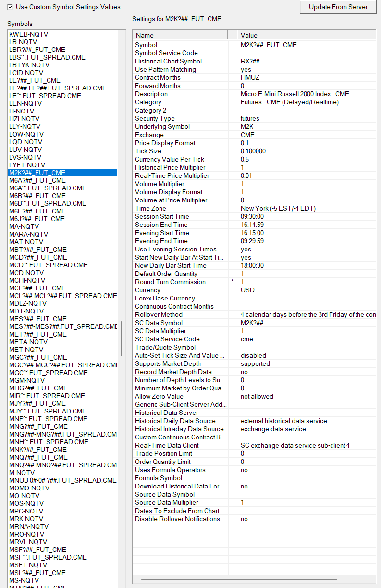Click the Disable Rollover Notifications row label
Screen dimensions: 381x588
point(177,519)
